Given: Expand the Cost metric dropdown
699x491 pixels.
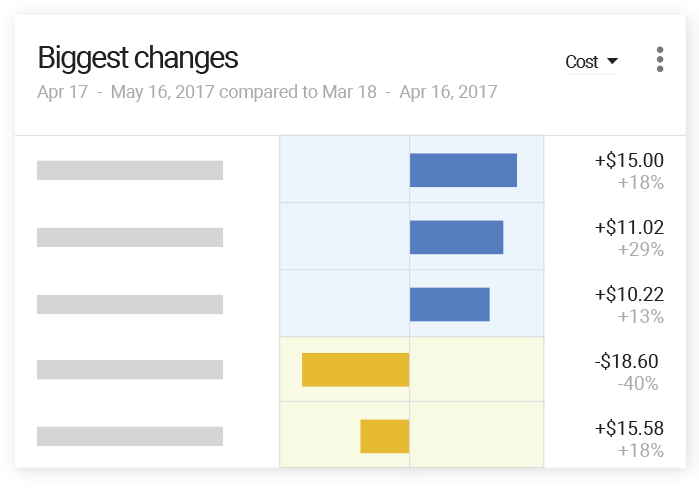Looking at the screenshot, I should coord(591,62).
